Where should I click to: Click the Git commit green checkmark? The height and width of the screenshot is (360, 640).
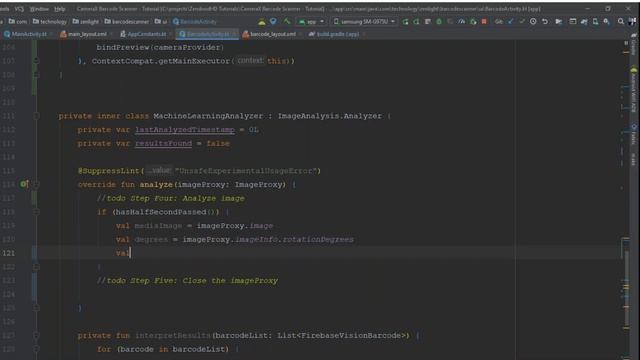(522, 21)
